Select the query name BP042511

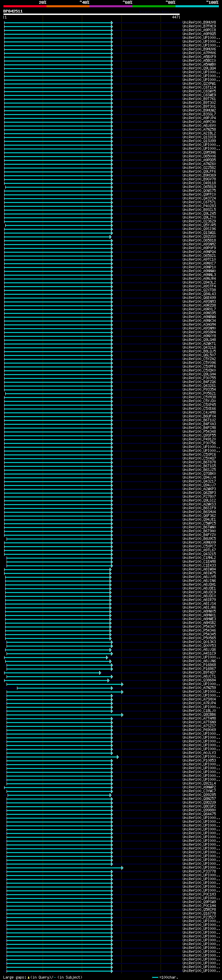pyautogui.click(x=13, y=11)
